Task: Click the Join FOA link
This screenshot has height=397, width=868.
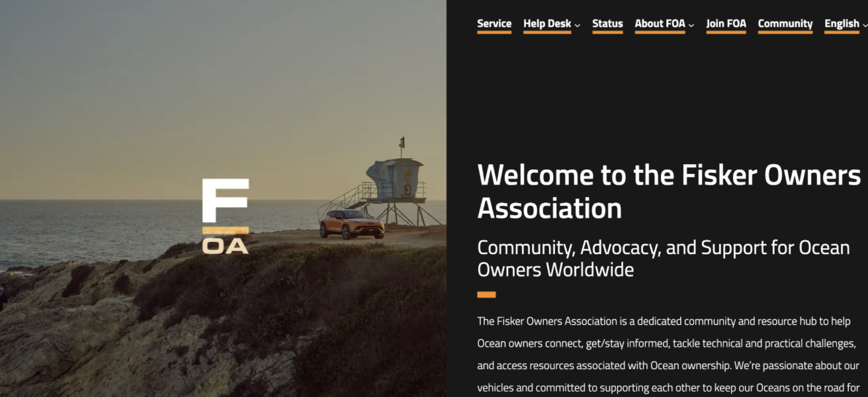Action: 726,24
